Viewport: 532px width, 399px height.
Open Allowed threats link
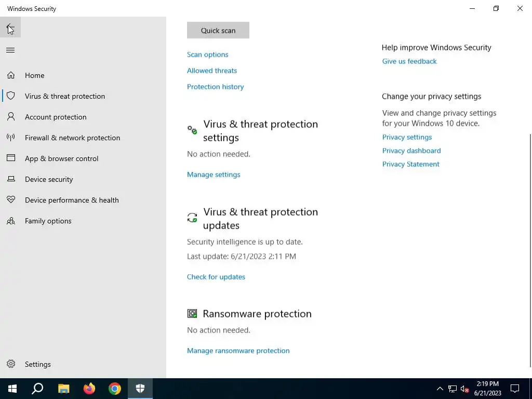click(212, 71)
